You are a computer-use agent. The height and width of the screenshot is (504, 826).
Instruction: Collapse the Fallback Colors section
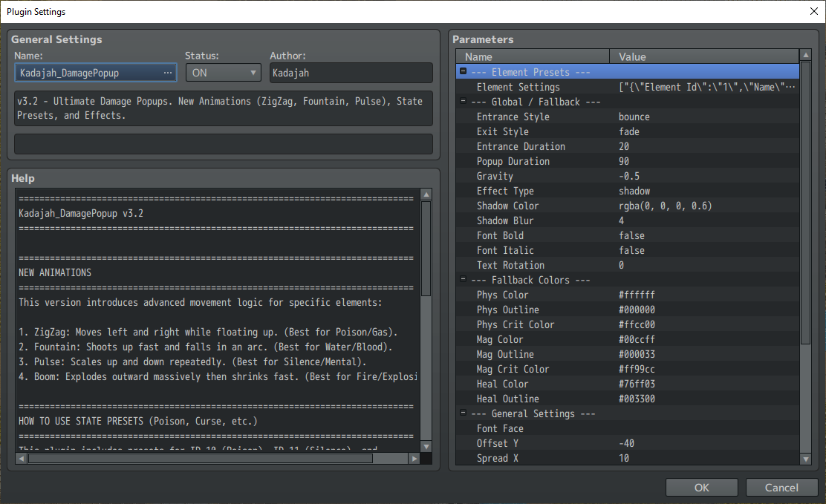(x=463, y=279)
